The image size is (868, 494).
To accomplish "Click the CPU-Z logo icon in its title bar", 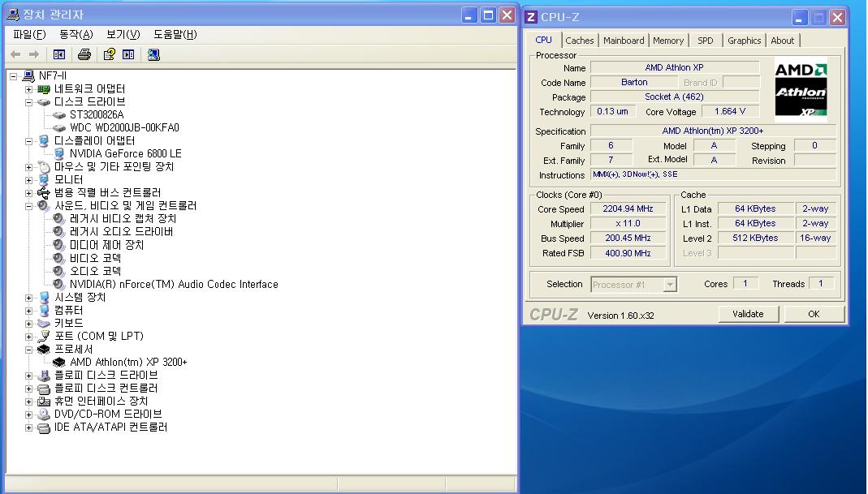I will 531,17.
